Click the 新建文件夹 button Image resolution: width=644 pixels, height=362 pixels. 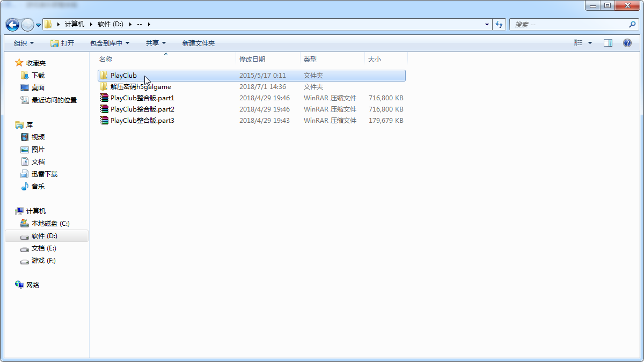(x=199, y=43)
